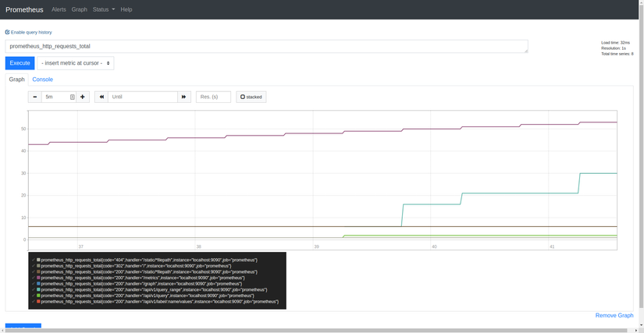Rewind end time with backward arrows
The height and width of the screenshot is (333, 644).
[x=101, y=97]
